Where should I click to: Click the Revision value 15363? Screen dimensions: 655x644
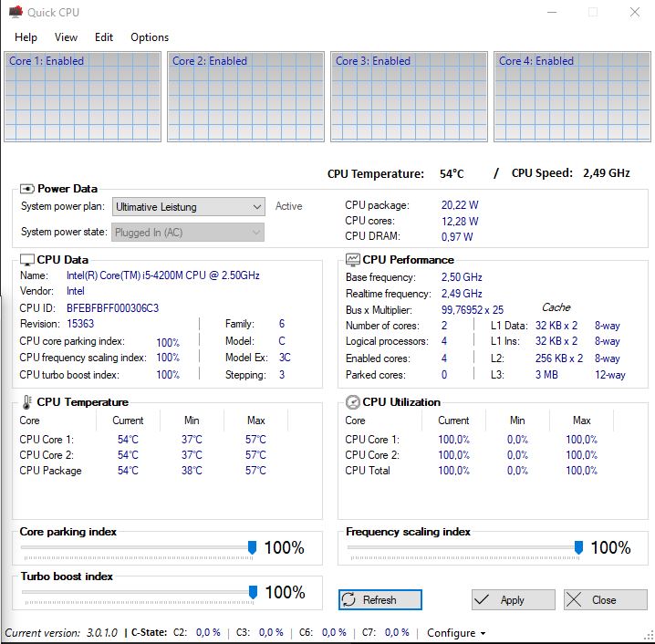tap(80, 324)
